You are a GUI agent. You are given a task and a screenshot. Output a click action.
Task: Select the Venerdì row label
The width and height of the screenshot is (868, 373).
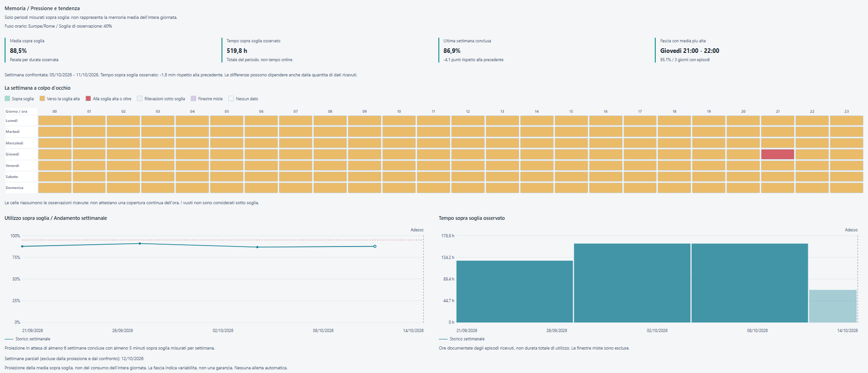tap(12, 166)
